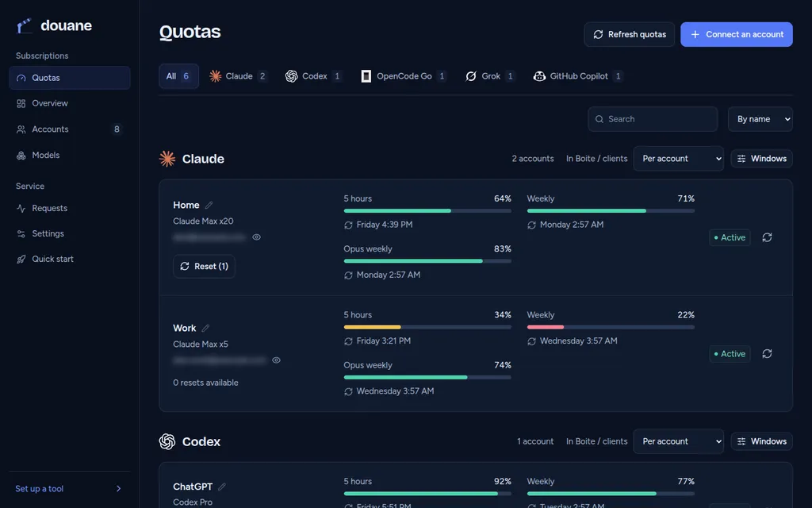Viewport: 812px width, 508px height.
Task: Open Requests under Service
Action: tap(70, 208)
